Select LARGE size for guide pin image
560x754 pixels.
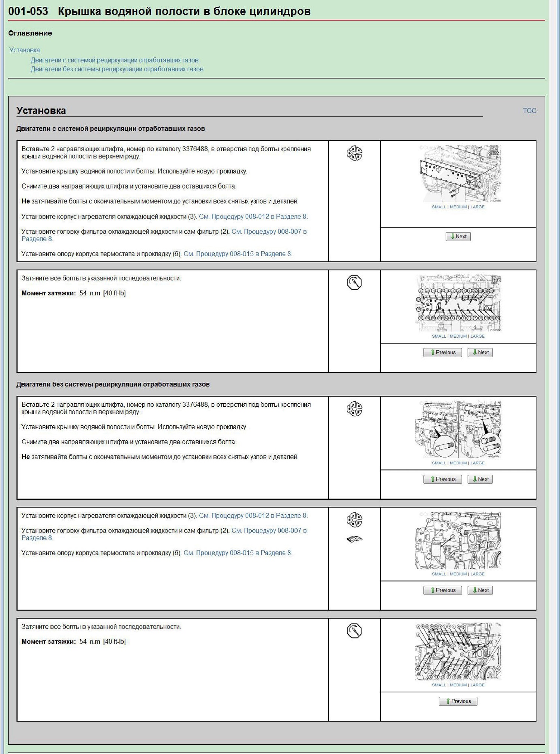[477, 463]
